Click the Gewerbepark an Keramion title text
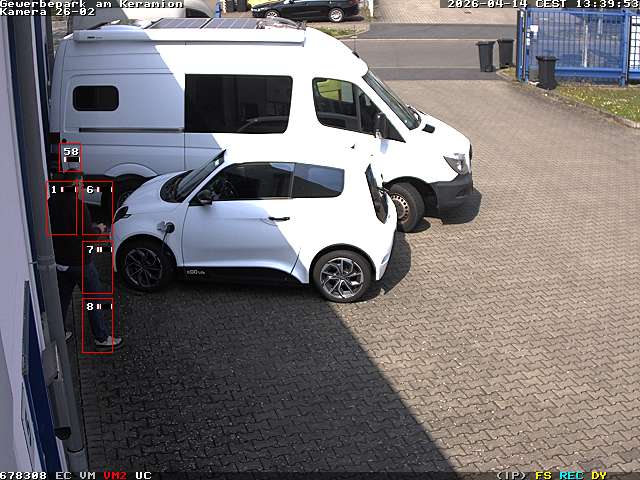This screenshot has width=640, height=480. pos(91,4)
